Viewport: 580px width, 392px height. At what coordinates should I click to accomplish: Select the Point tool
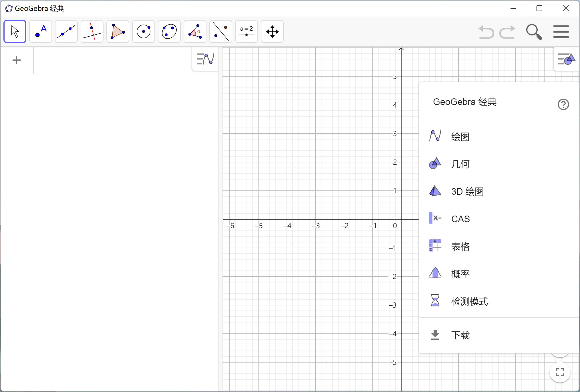click(x=41, y=31)
